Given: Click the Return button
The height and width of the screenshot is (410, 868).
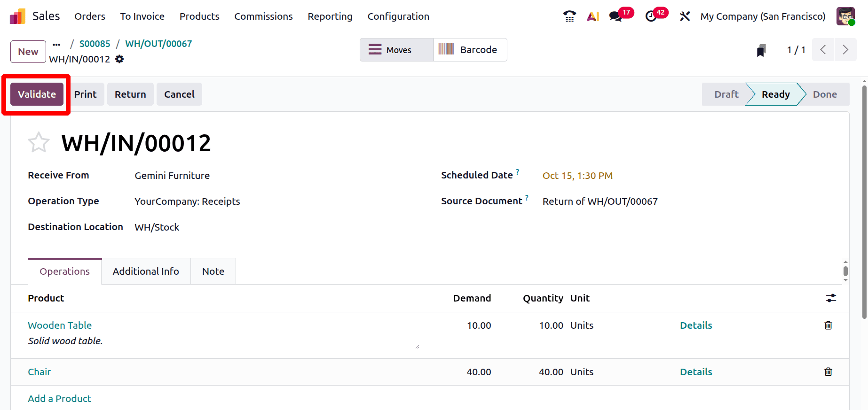Looking at the screenshot, I should (x=130, y=94).
